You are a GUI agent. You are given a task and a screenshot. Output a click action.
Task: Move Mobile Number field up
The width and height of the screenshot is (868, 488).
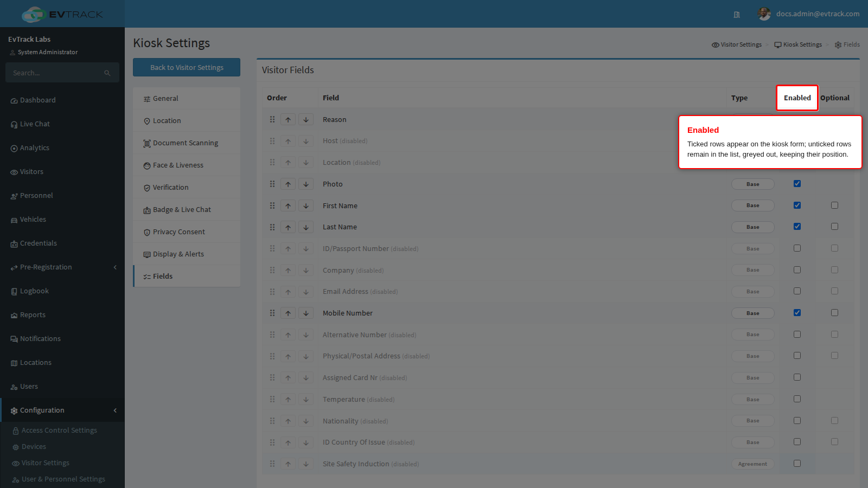(x=288, y=313)
